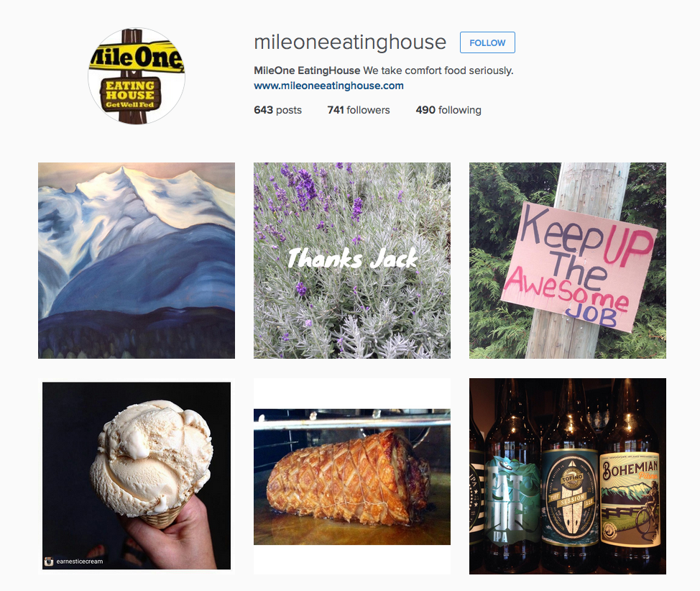Open the snowy mountain painting post
The width and height of the screenshot is (700, 591).
(x=137, y=260)
